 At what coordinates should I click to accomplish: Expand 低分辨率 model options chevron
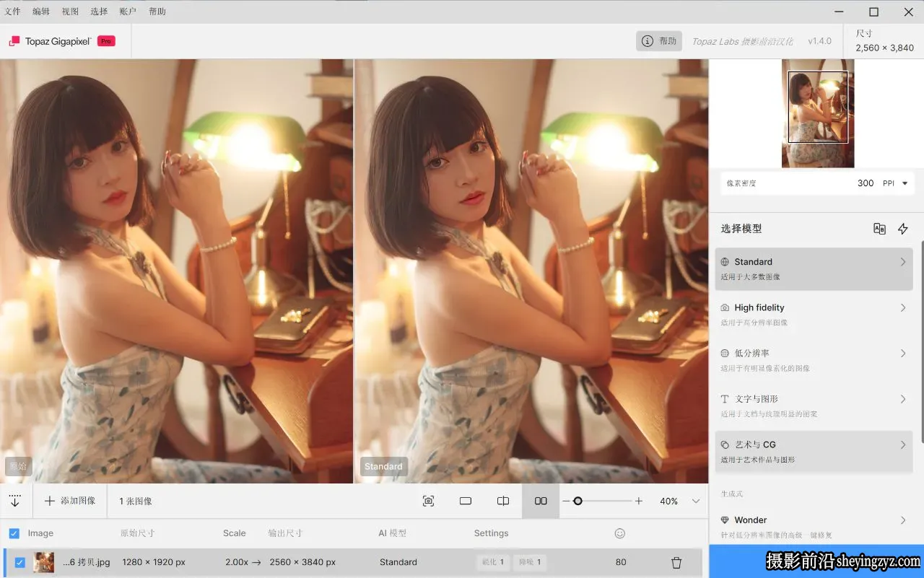(902, 353)
